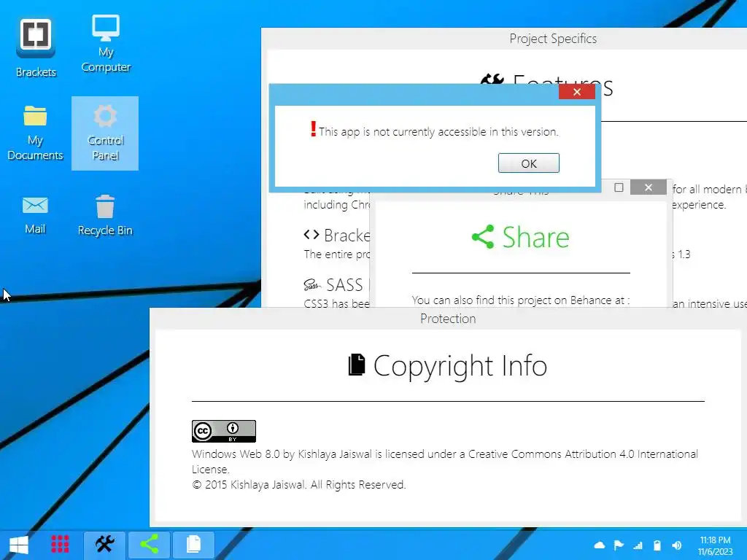Close the error dialog with red X
747x560 pixels.
coord(577,92)
